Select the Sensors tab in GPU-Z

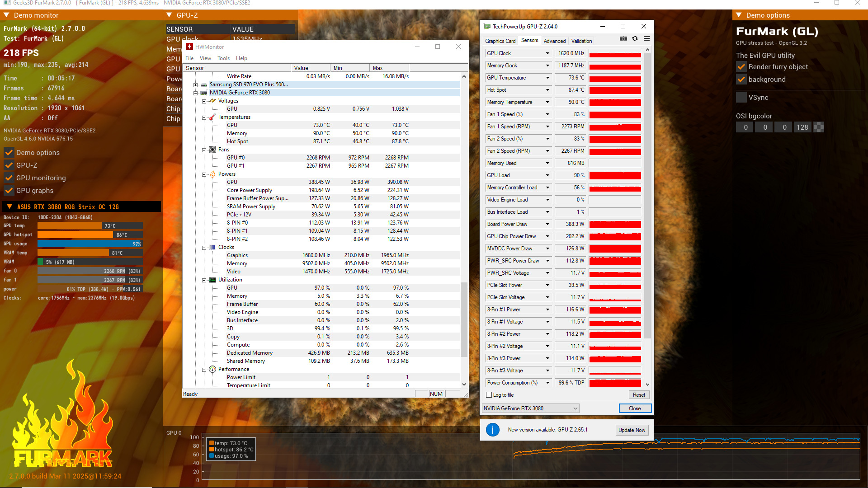tap(529, 41)
